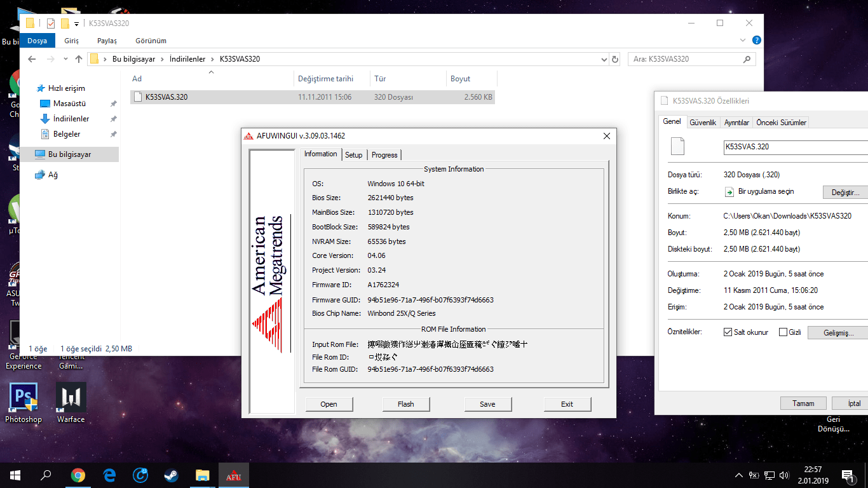
Task: Click the Değiştir... button
Action: click(x=845, y=192)
